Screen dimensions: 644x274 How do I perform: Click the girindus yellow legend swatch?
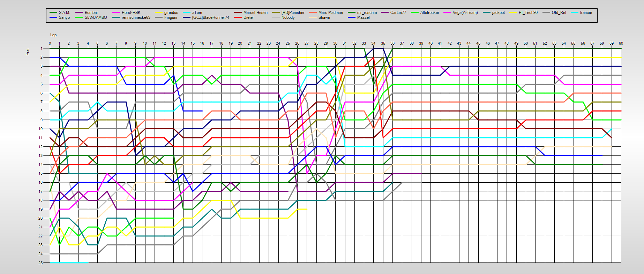coord(159,13)
